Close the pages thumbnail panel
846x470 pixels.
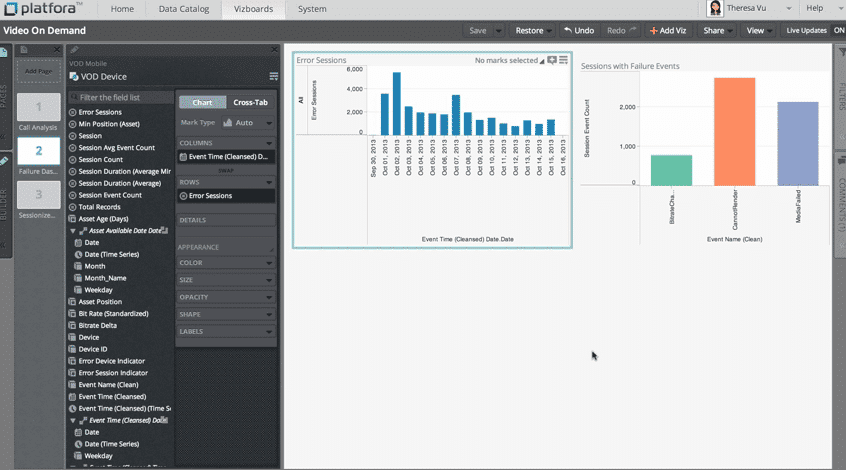click(x=55, y=50)
